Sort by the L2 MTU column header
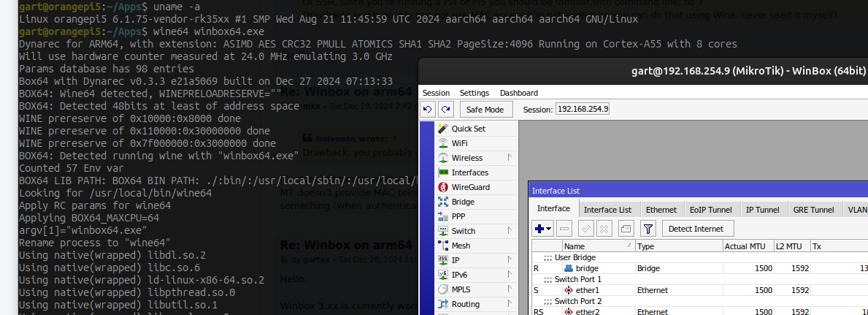868x315 pixels. pyautogui.click(x=792, y=246)
